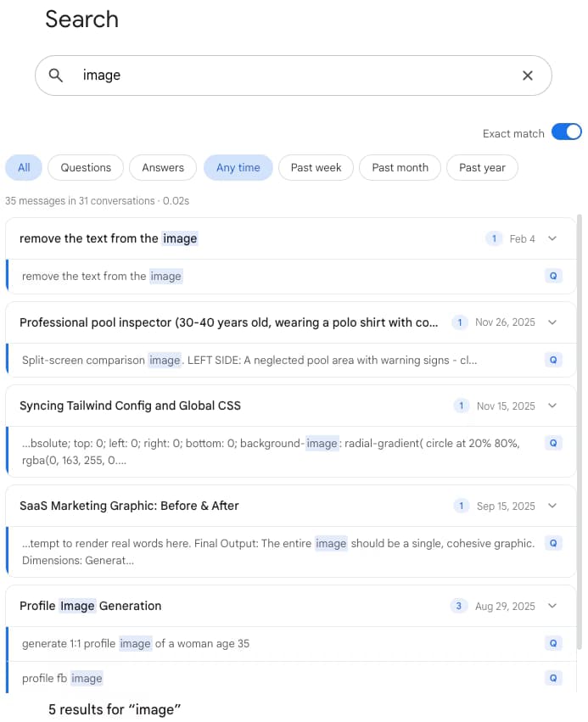The image size is (588, 722).
Task: Click the Q badge next to "profile fb image"
Action: pyautogui.click(x=553, y=678)
